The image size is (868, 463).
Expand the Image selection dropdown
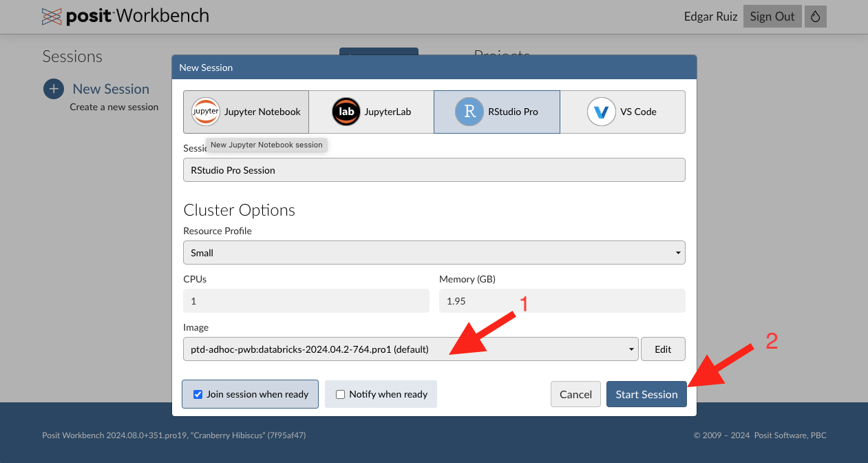point(411,349)
